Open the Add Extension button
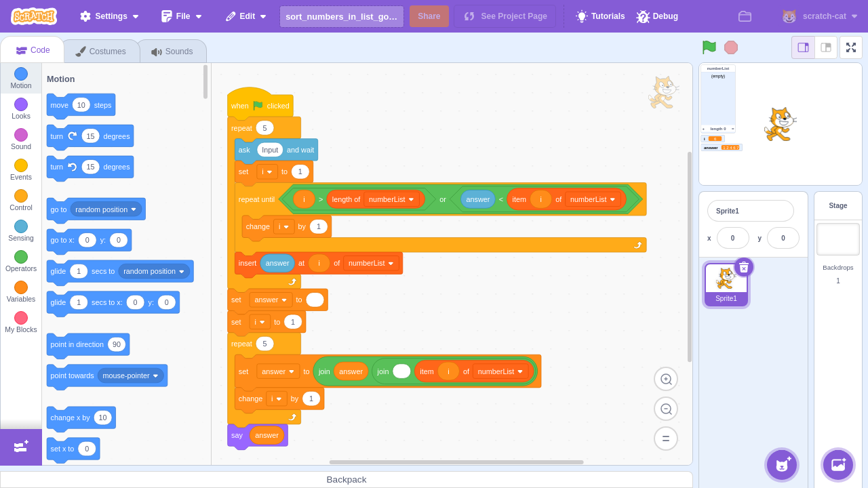The width and height of the screenshot is (868, 488). [x=21, y=447]
